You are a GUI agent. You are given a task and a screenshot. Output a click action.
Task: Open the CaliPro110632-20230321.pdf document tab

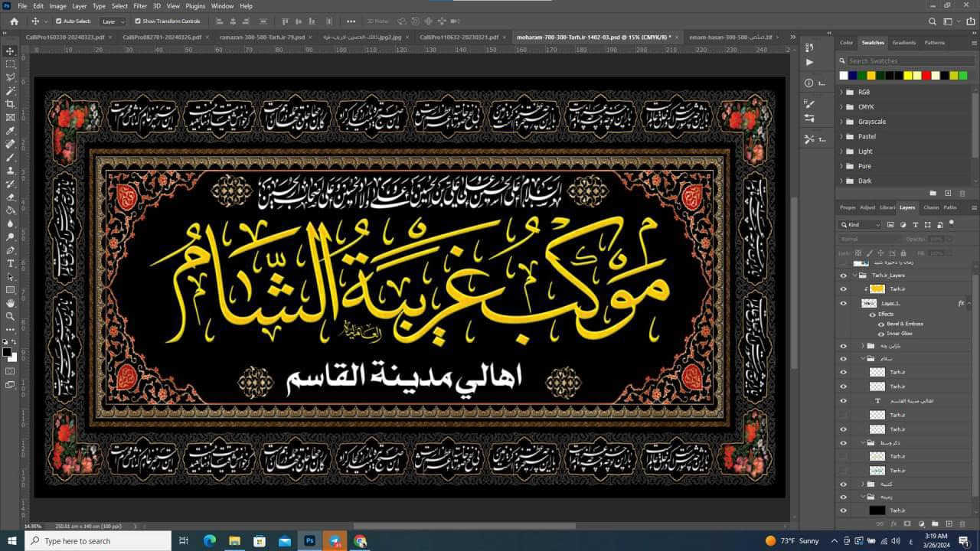click(458, 36)
